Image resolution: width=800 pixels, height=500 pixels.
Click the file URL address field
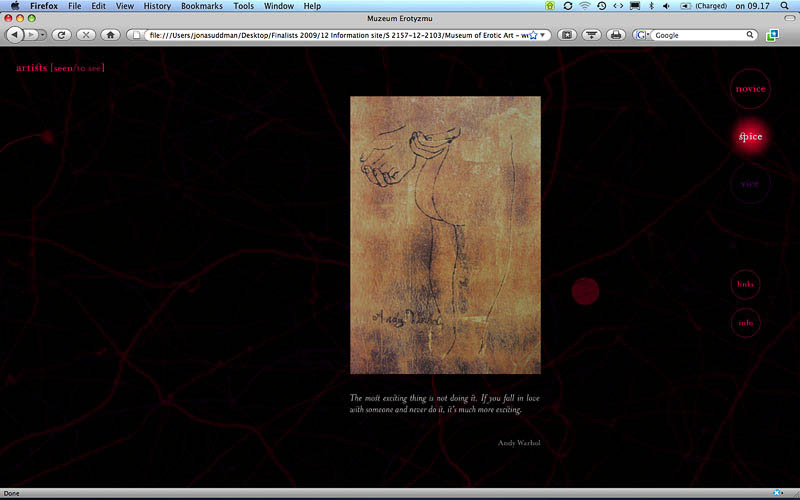tap(338, 35)
